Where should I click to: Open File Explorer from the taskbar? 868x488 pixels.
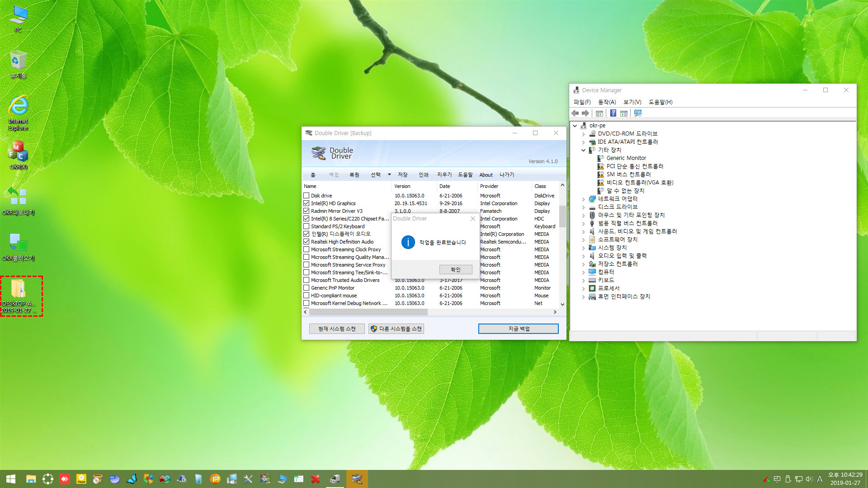(x=31, y=479)
